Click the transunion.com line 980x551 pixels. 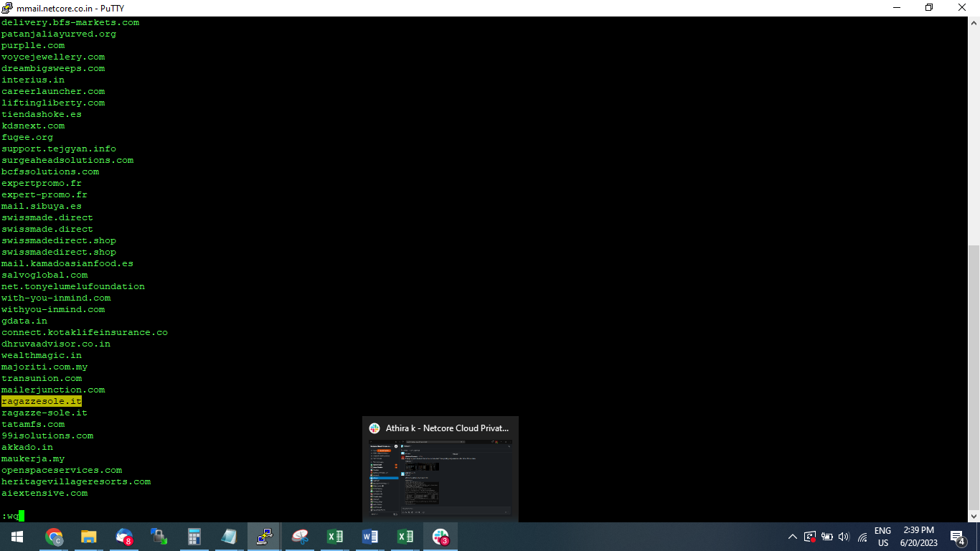click(x=42, y=378)
